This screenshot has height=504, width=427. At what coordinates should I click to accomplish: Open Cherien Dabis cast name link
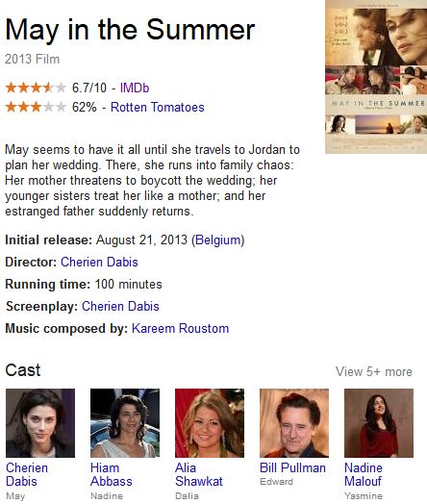tap(27, 474)
